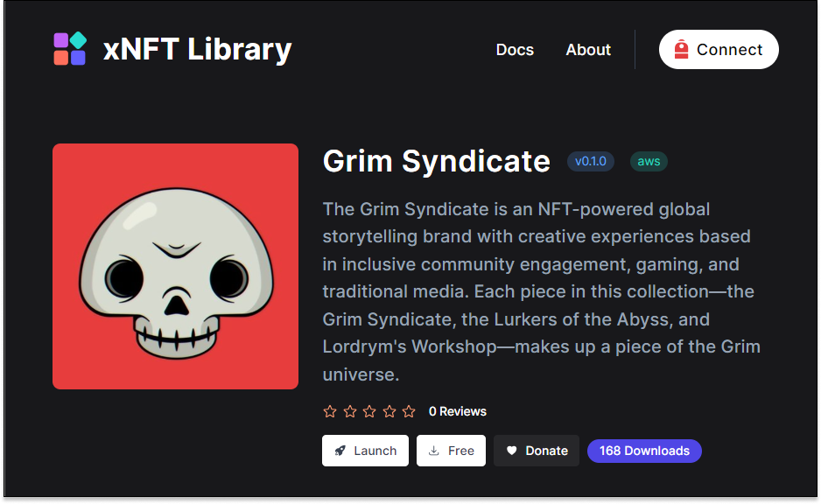Click the aws tag badge

point(649,161)
